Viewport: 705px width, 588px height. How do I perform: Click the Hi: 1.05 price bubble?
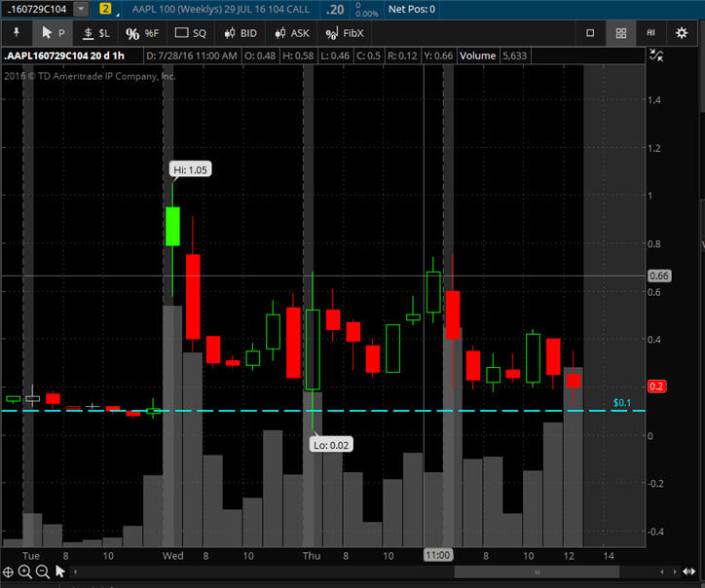pyautogui.click(x=190, y=170)
